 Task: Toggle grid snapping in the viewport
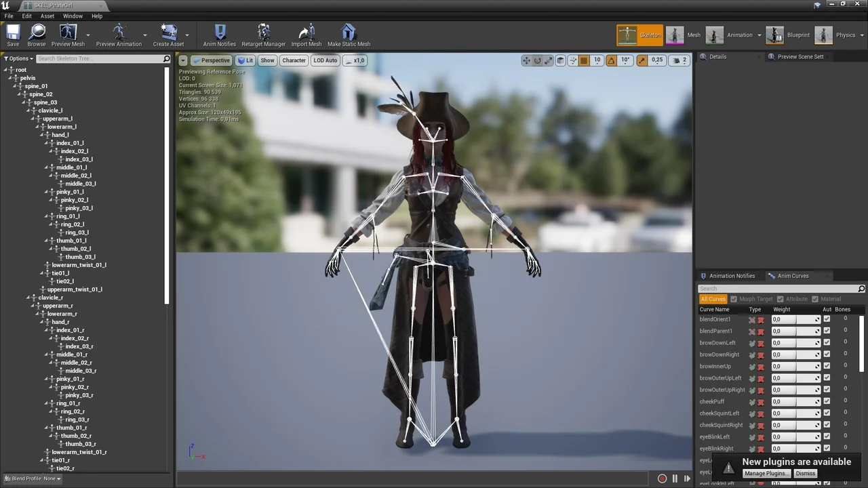[x=584, y=60]
